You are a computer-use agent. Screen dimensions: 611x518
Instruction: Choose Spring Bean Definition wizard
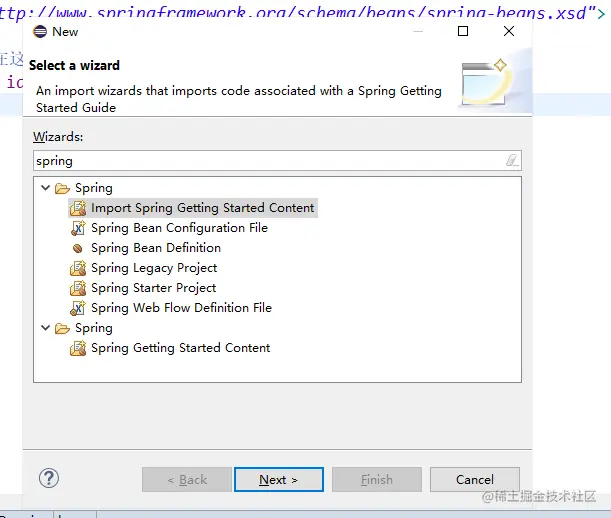pyautogui.click(x=156, y=248)
